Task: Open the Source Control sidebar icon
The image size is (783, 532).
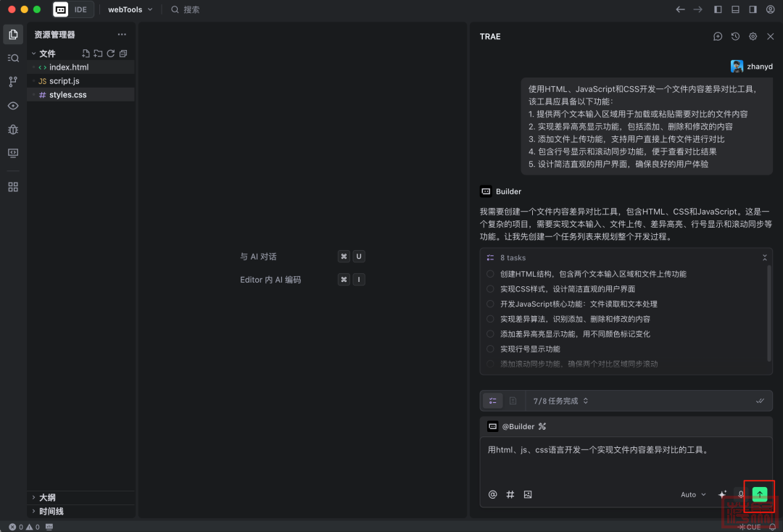Action: (x=13, y=82)
